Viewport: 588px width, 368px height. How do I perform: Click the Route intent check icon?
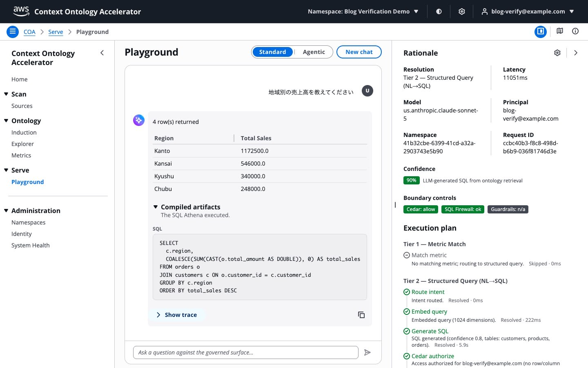[x=407, y=292]
